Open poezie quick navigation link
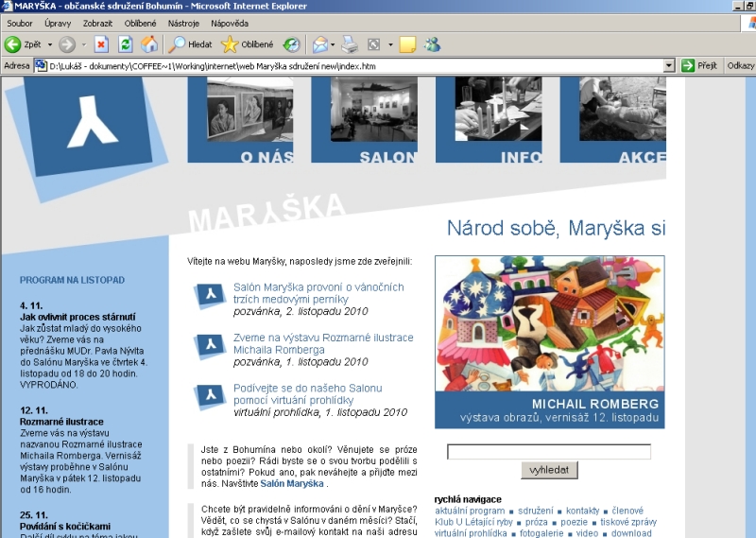Image resolution: width=756 pixels, height=538 pixels. click(574, 522)
